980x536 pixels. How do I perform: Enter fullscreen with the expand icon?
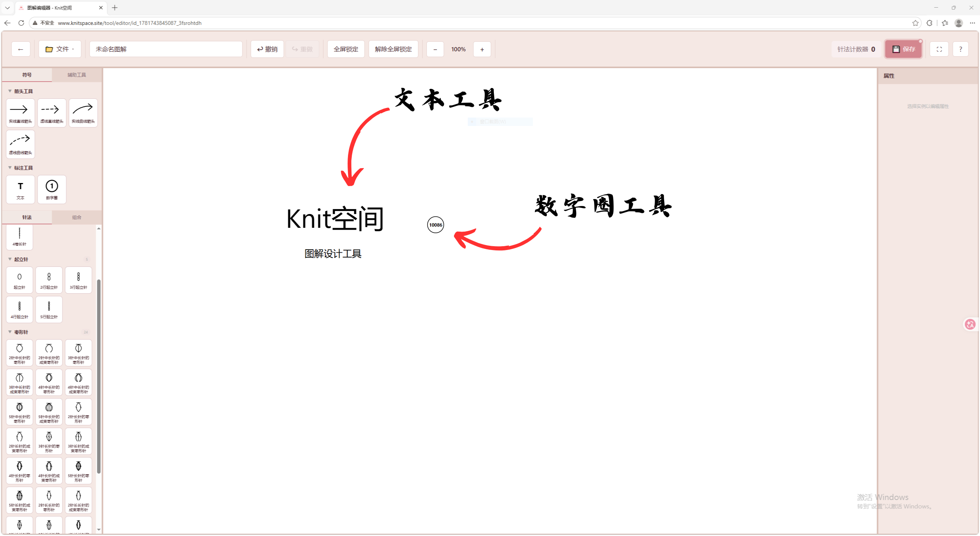point(939,49)
